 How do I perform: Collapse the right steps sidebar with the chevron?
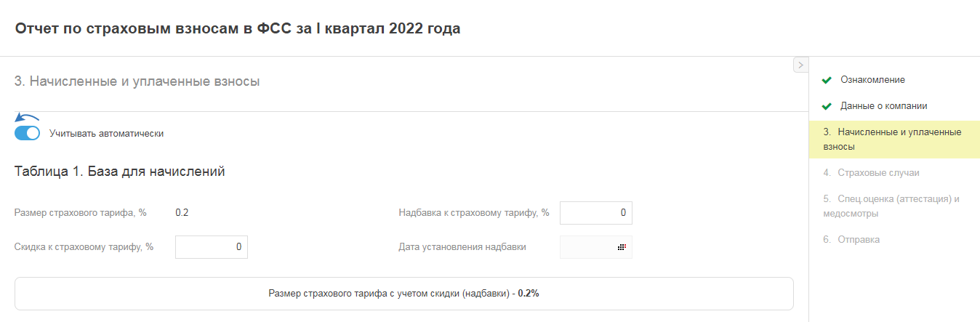[x=800, y=65]
